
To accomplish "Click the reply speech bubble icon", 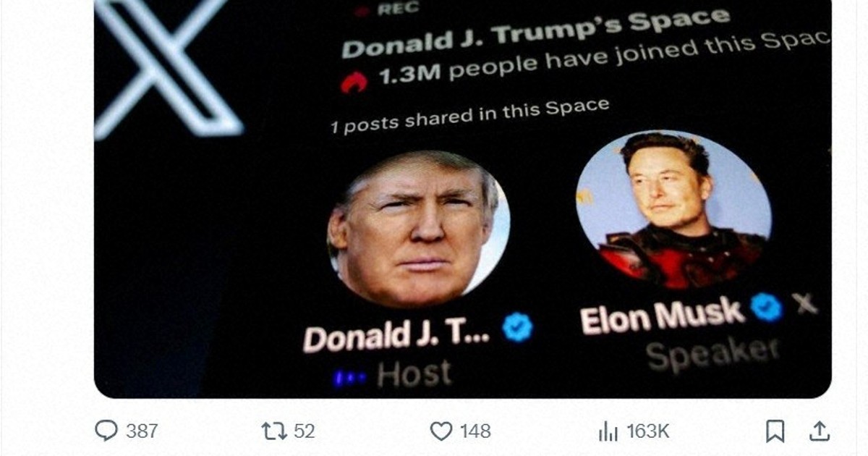I will click(106, 431).
